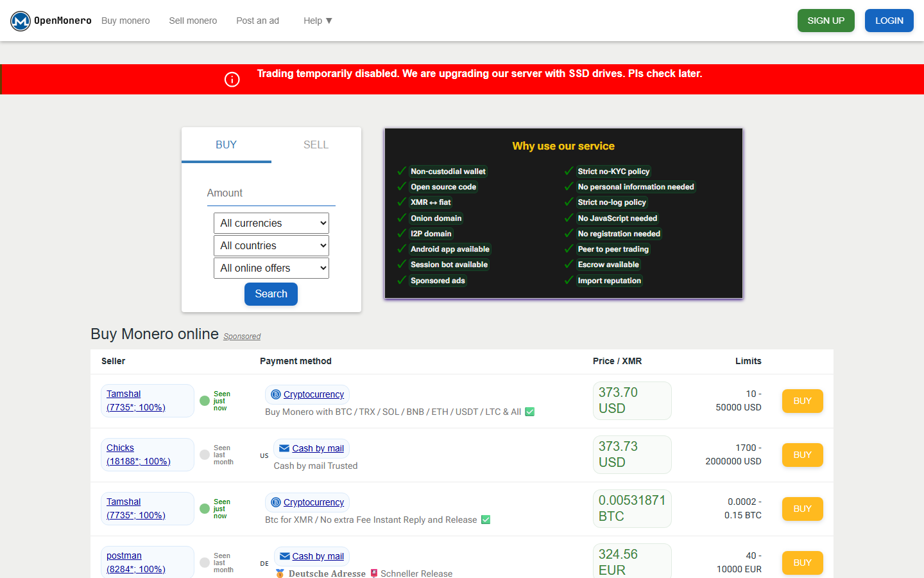
Task: Click BUY for the 373.73 USD offer
Action: pos(803,455)
